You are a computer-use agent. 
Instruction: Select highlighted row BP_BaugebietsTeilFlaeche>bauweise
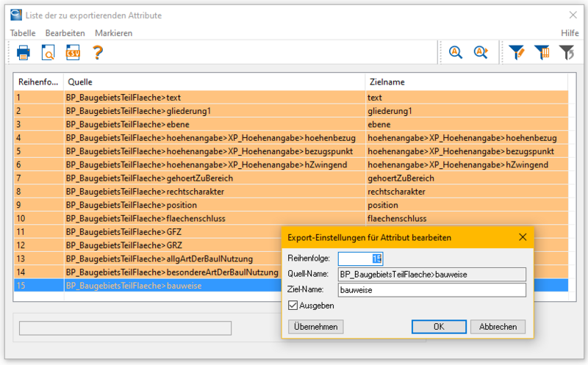pyautogui.click(x=148, y=286)
